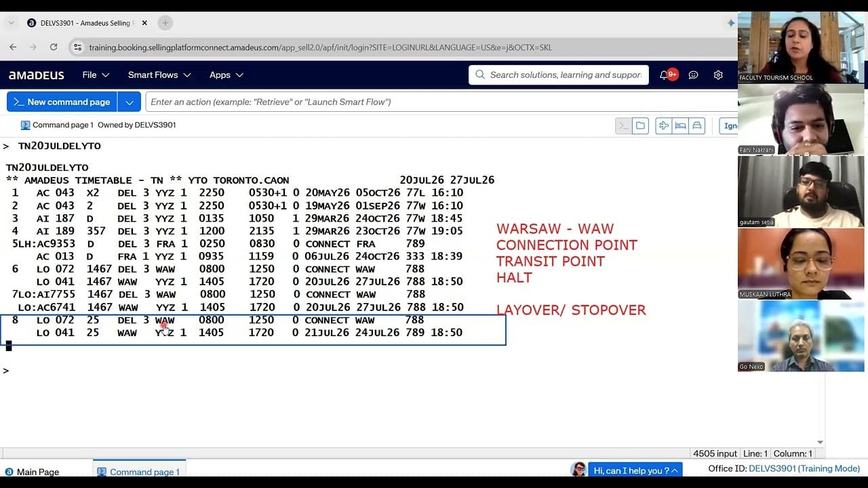Open the feedback chat smiley icon

pyautogui.click(x=693, y=75)
